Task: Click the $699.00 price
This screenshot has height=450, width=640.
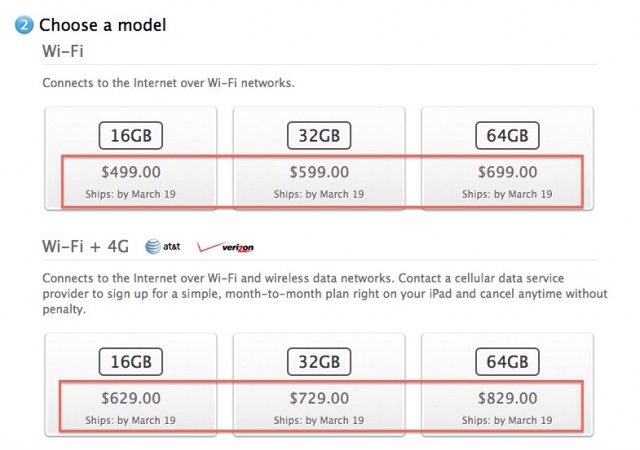Action: point(508,172)
